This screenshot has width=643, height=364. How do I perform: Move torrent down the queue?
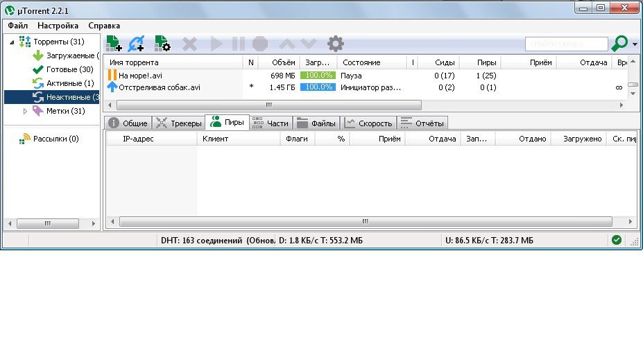pyautogui.click(x=309, y=44)
